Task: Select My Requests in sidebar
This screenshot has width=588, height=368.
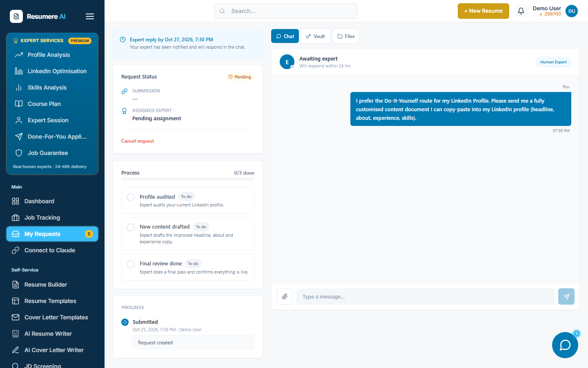Action: pyautogui.click(x=52, y=234)
